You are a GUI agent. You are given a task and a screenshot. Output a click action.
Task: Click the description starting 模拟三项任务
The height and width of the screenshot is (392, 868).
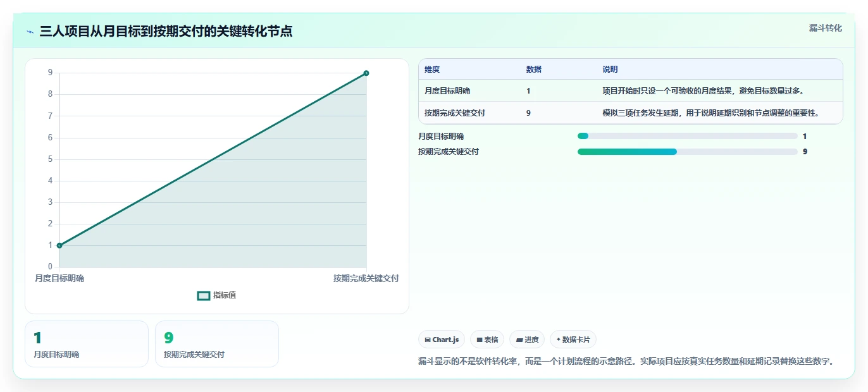pos(711,113)
